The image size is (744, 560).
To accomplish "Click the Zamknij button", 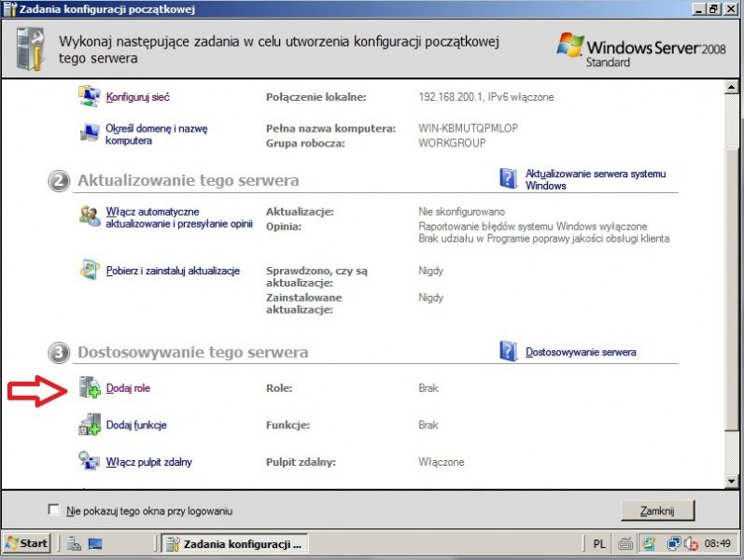I will pyautogui.click(x=657, y=511).
